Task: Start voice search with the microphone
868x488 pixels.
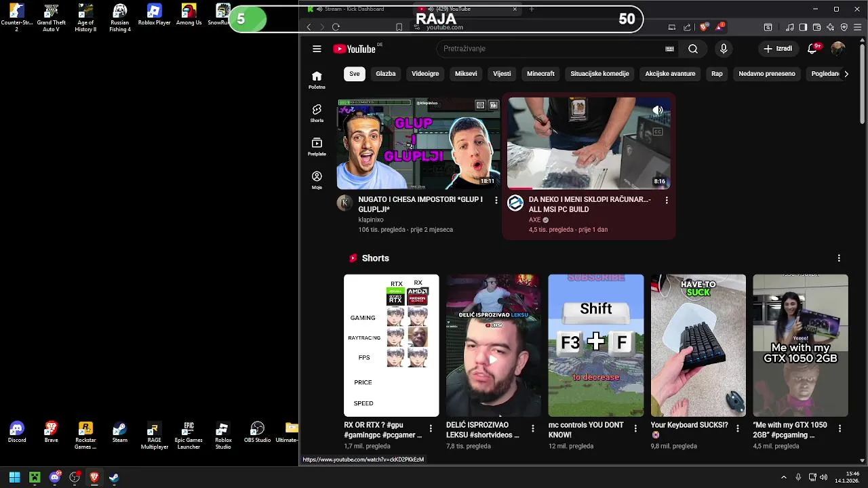Action: [x=724, y=49]
